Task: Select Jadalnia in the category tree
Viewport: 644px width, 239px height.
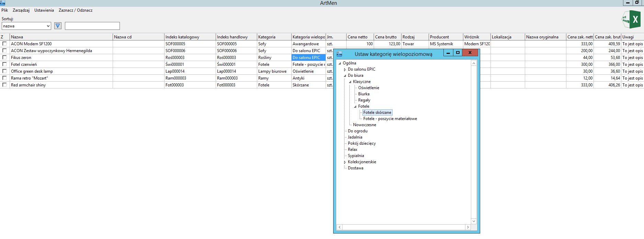Action: pyautogui.click(x=355, y=137)
